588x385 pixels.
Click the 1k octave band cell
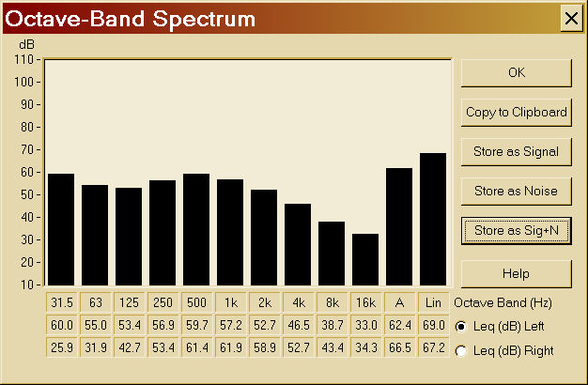[x=231, y=302]
